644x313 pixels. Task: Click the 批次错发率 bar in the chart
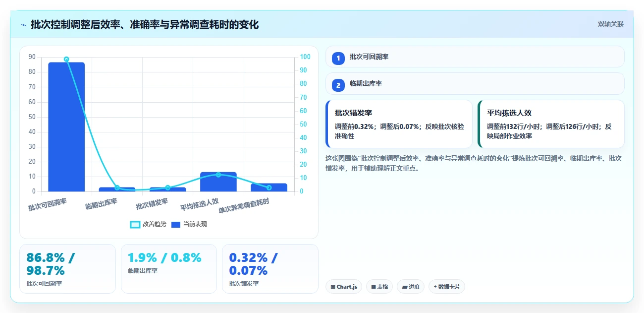pyautogui.click(x=167, y=189)
